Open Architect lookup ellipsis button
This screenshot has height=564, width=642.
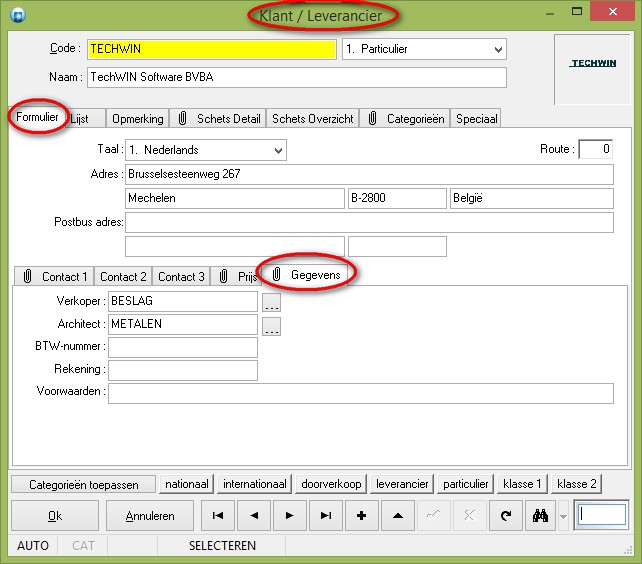point(271,326)
